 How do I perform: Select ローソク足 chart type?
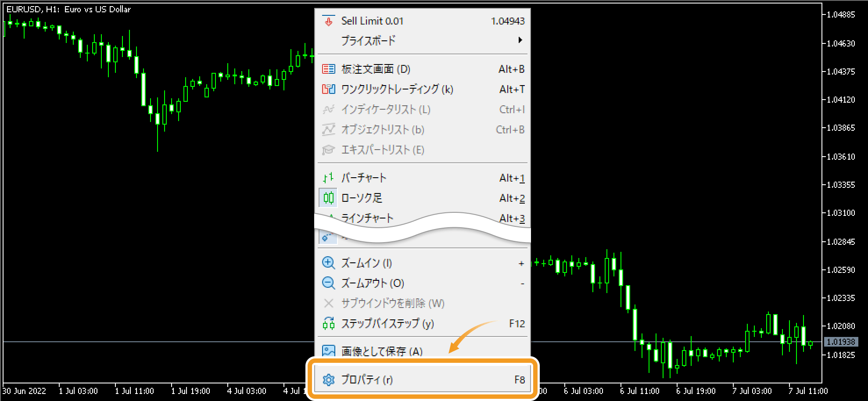[423, 198]
